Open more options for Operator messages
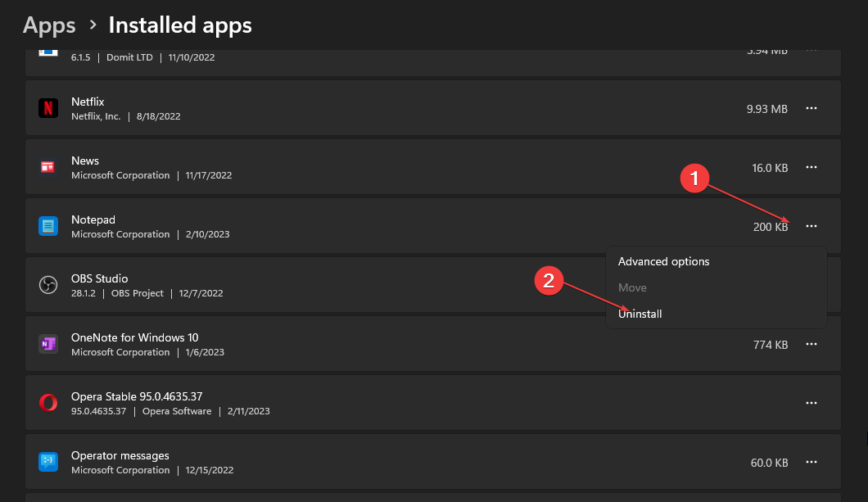This screenshot has height=502, width=868. [811, 462]
